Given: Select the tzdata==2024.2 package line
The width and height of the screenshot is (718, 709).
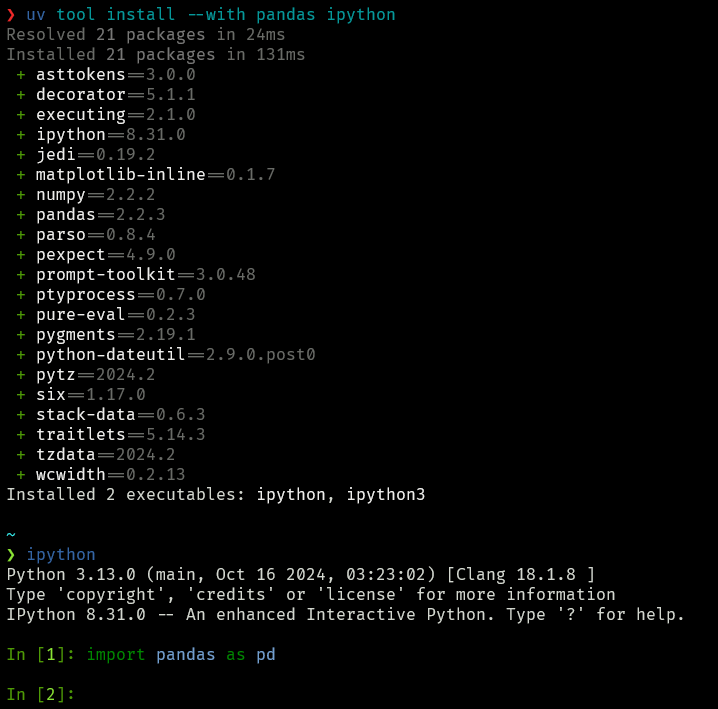Looking at the screenshot, I should pyautogui.click(x=96, y=455).
